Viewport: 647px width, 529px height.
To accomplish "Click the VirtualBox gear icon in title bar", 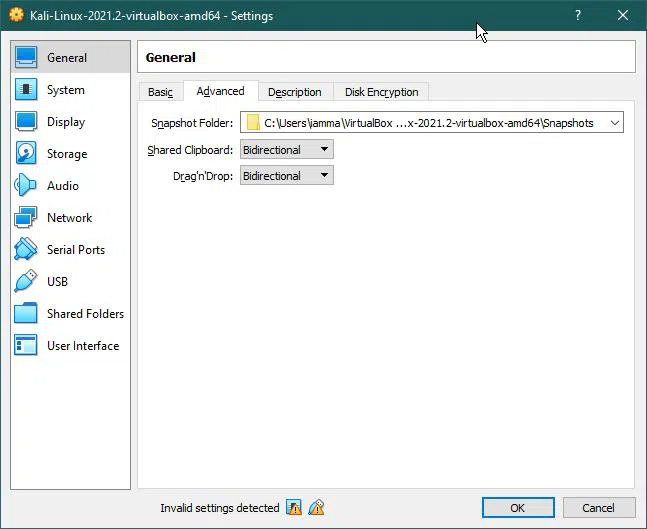I will (x=16, y=15).
